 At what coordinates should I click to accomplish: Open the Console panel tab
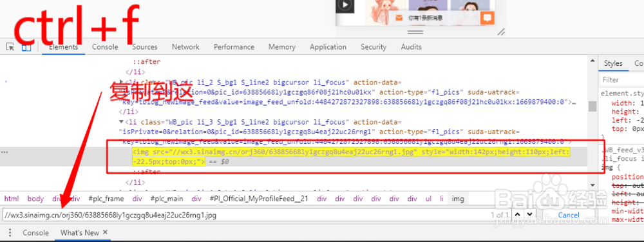click(105, 47)
